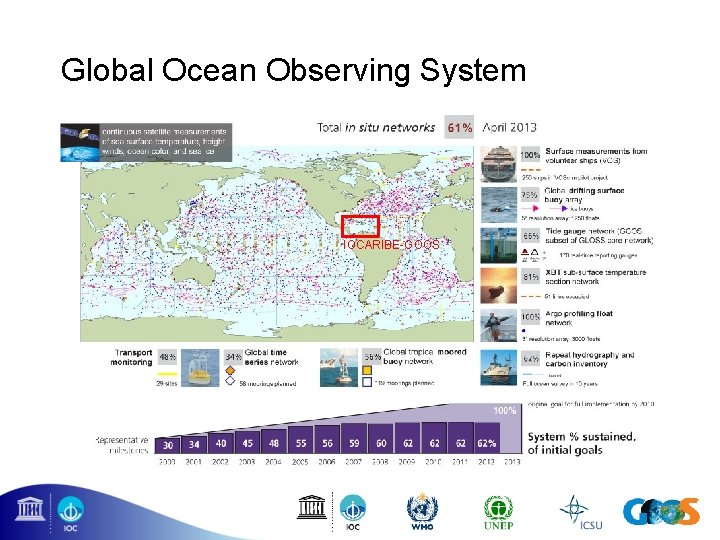Click the Global time series network label
720x540 pixels.
[x=271, y=357]
